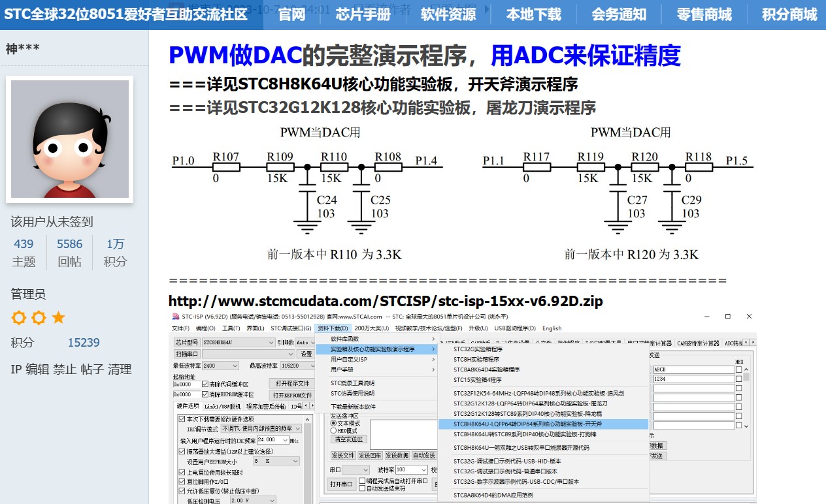Screen dimensions: 826x504
Task: Click the right scroll arrow after ADC转换 tab
Action: pyautogui.click(x=753, y=342)
